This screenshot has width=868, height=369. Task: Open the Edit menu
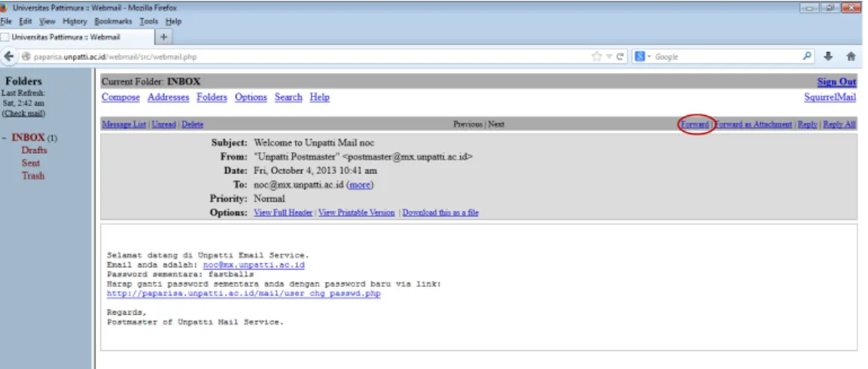(x=26, y=22)
